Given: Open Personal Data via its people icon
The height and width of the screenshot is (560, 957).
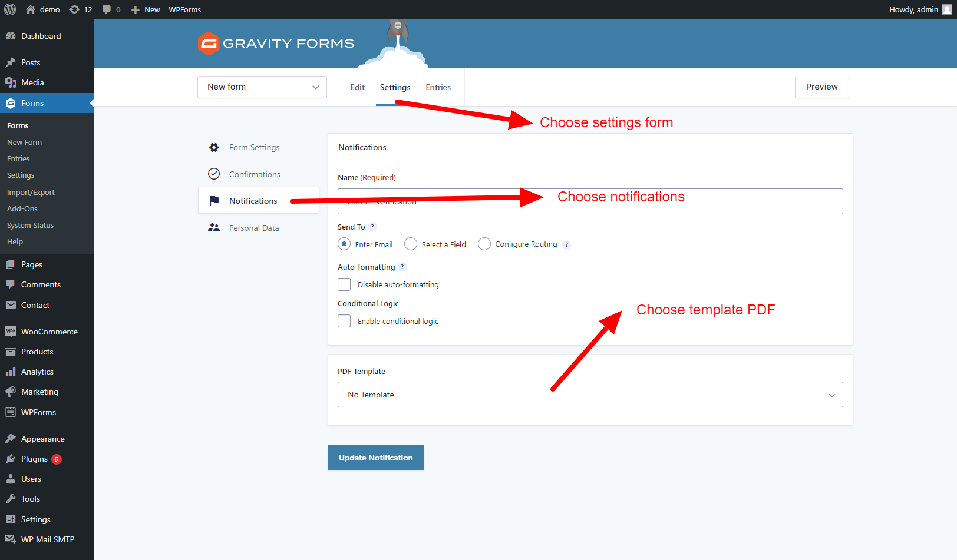Looking at the screenshot, I should (x=213, y=227).
